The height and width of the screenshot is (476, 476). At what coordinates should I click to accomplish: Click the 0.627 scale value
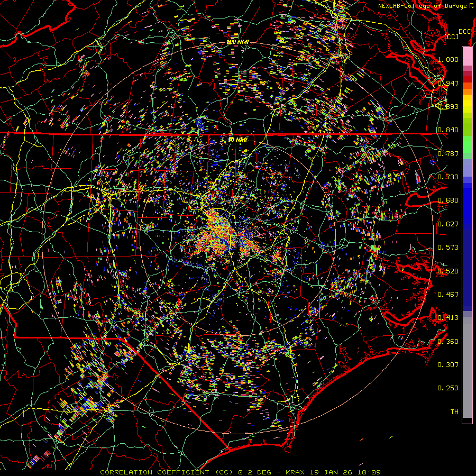click(448, 224)
